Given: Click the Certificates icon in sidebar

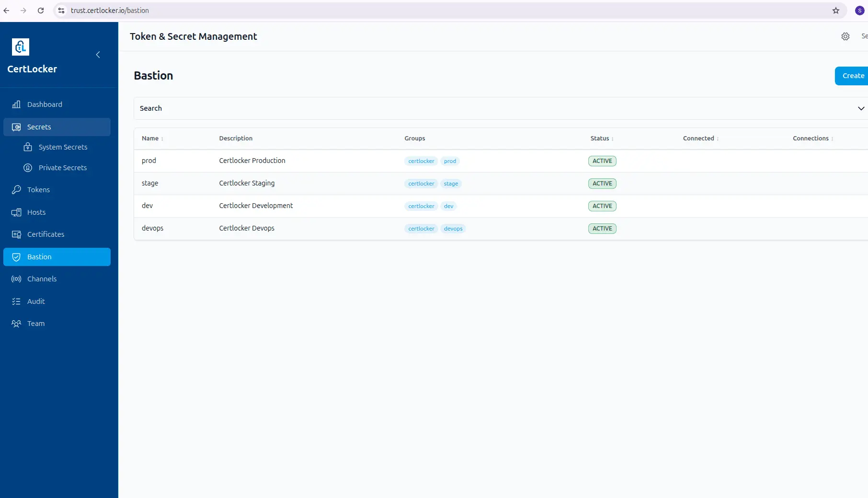Looking at the screenshot, I should [x=16, y=234].
